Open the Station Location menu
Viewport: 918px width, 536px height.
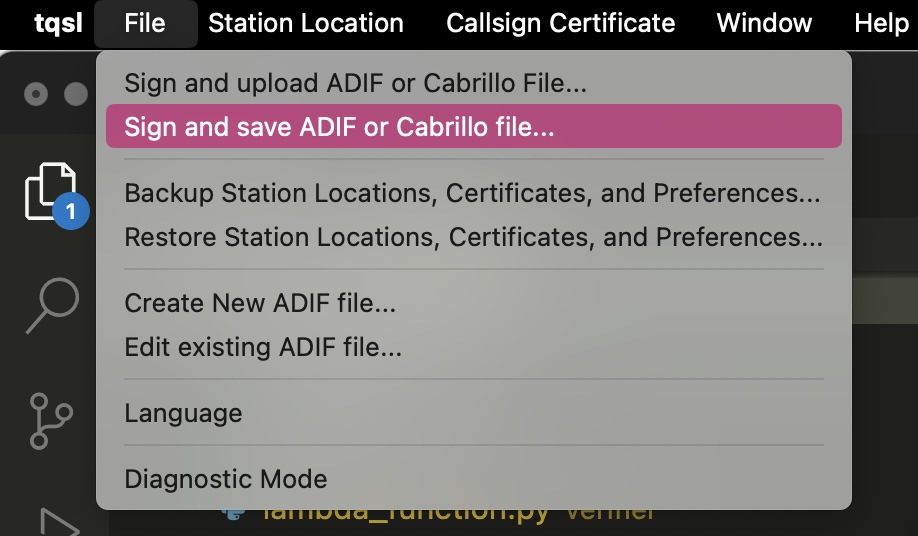tap(306, 23)
